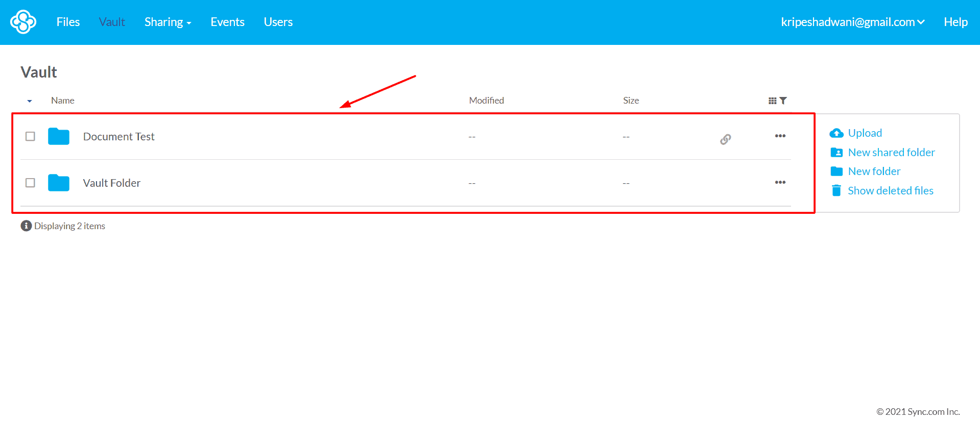Click the select-all arrow beside Name
980x421 pixels.
tap(30, 101)
